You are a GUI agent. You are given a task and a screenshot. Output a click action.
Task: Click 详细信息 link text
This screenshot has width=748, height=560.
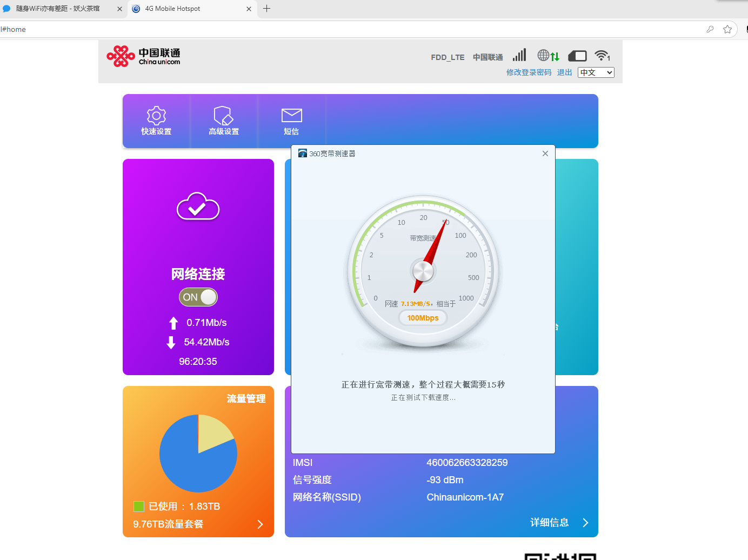tap(549, 522)
